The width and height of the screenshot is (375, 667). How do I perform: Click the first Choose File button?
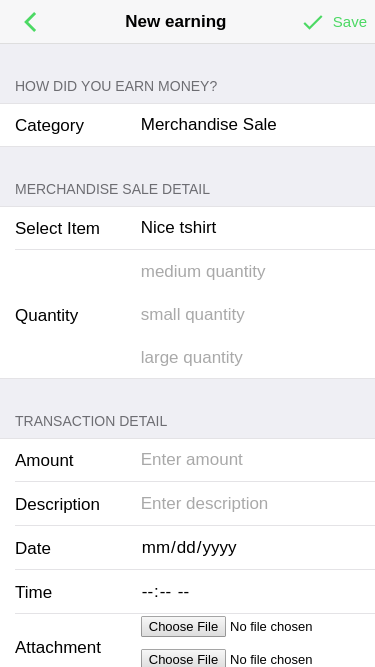[x=183, y=627]
